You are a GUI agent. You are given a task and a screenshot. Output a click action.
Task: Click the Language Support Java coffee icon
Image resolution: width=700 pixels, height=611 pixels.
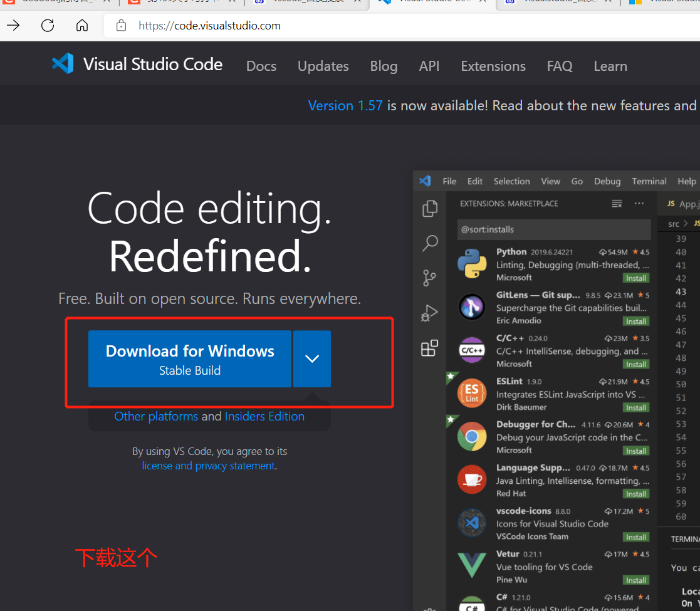coord(472,479)
